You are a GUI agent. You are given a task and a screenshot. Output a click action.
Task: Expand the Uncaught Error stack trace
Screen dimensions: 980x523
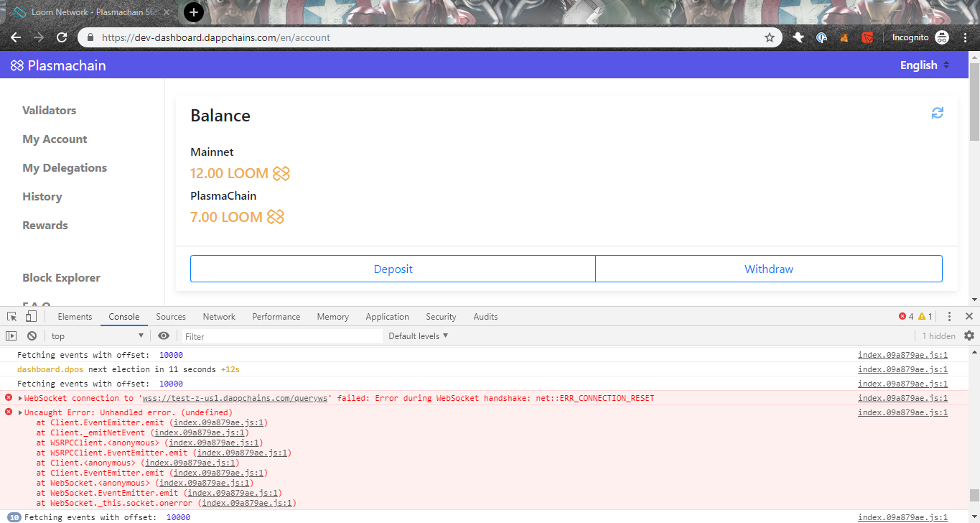click(x=19, y=412)
